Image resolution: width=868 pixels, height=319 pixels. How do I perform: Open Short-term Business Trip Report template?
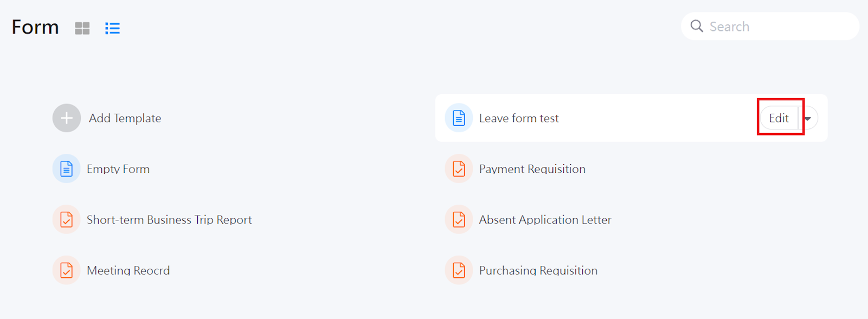pos(169,220)
